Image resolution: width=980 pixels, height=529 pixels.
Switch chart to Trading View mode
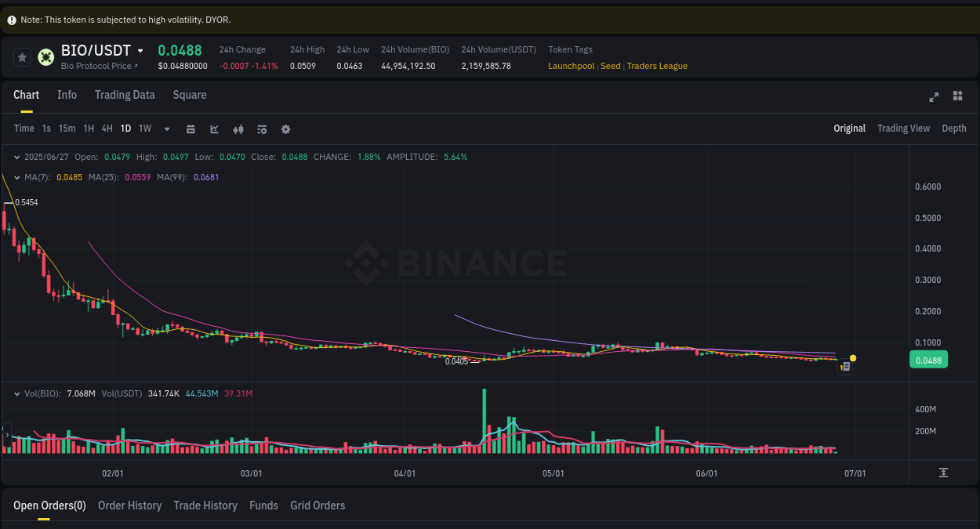[903, 128]
